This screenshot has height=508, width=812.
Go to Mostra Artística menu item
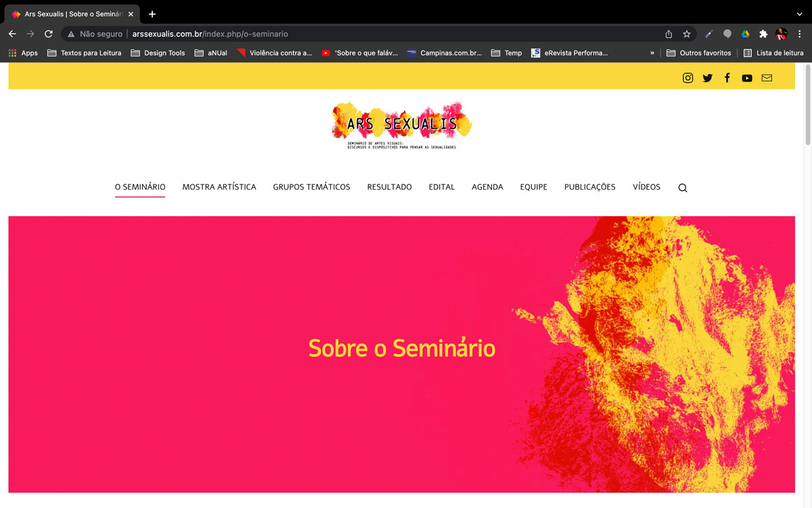[x=219, y=187]
